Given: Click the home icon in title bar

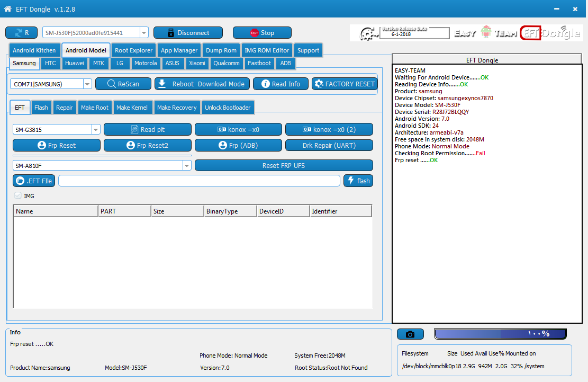Looking at the screenshot, I should pyautogui.click(x=7, y=8).
